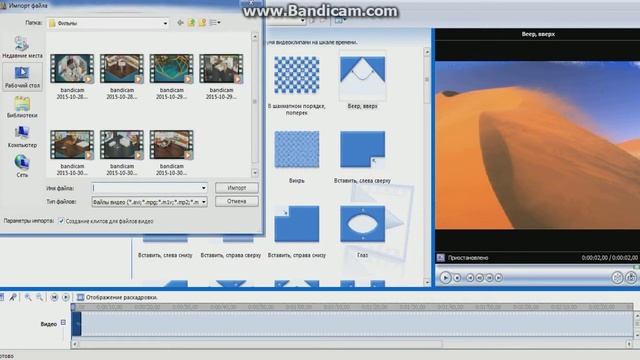Create new folder icon in dialog

(202, 23)
